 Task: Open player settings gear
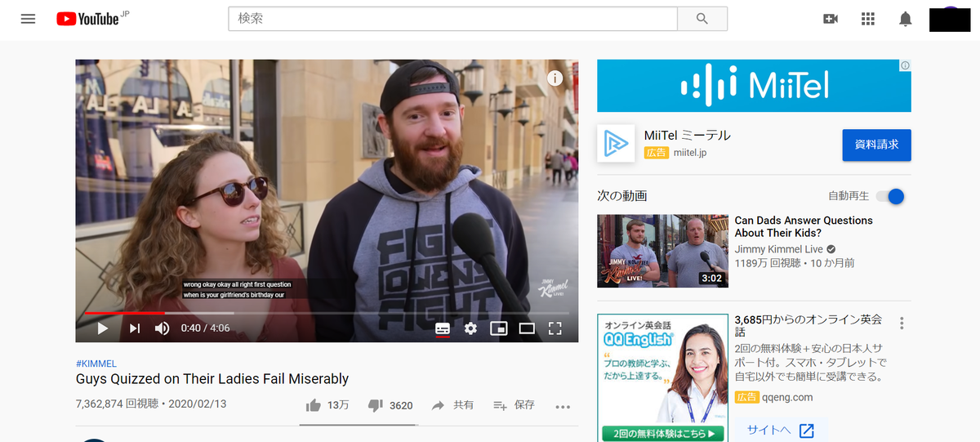470,328
